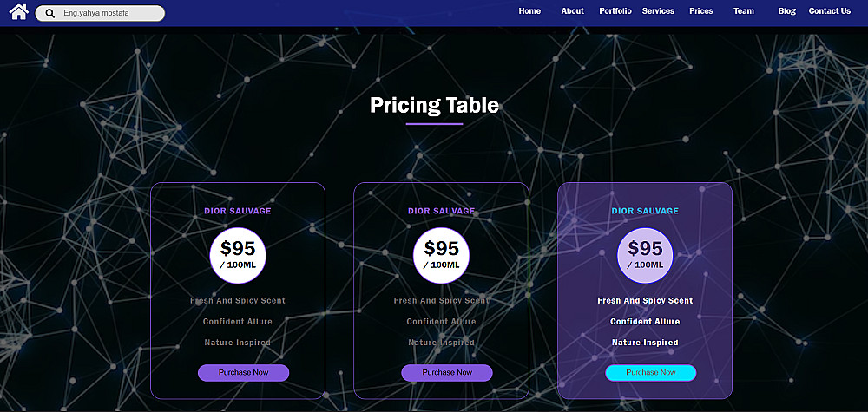Navigate to the Services section

coord(658,11)
